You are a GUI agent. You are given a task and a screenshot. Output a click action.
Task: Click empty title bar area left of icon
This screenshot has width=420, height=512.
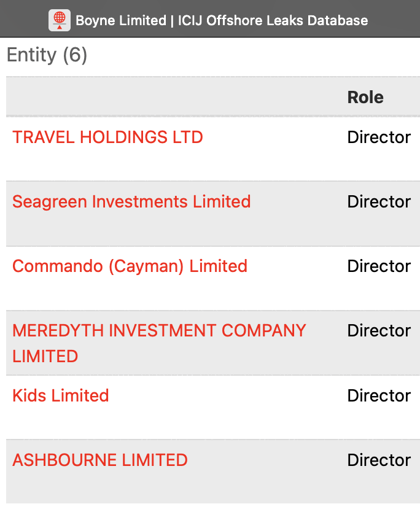[x=25, y=20]
